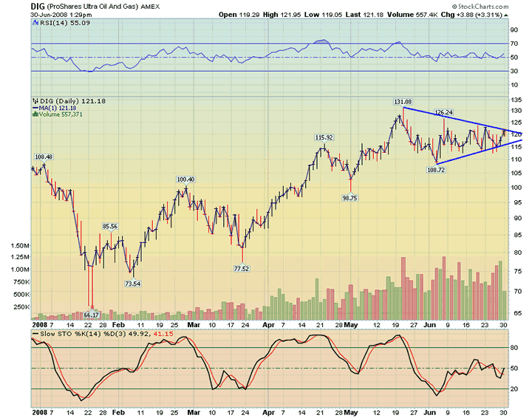Viewport: 532px width, 418px height.
Task: Click the green Volume legend icon
Action: (35, 114)
